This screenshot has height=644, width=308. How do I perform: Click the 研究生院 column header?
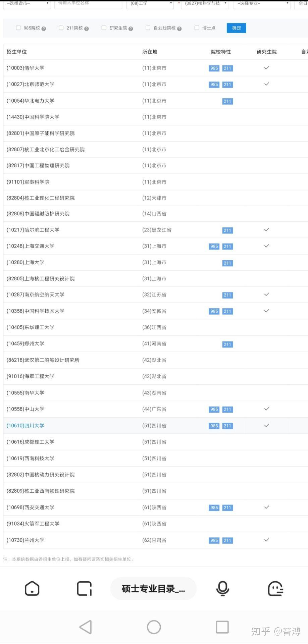click(x=267, y=52)
